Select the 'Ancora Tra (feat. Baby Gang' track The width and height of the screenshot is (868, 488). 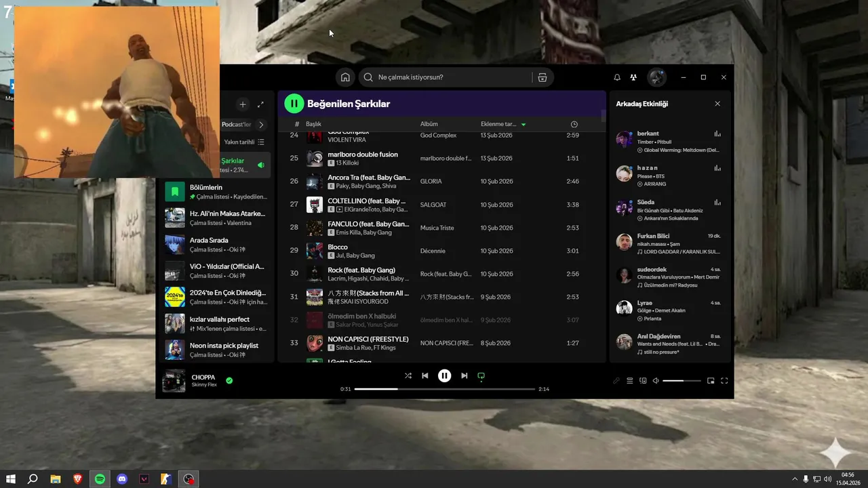click(x=369, y=178)
